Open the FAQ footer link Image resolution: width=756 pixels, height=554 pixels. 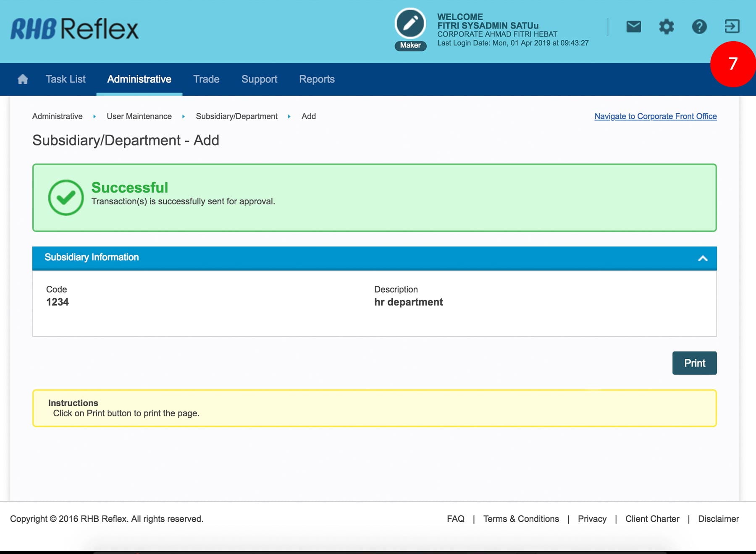click(455, 519)
